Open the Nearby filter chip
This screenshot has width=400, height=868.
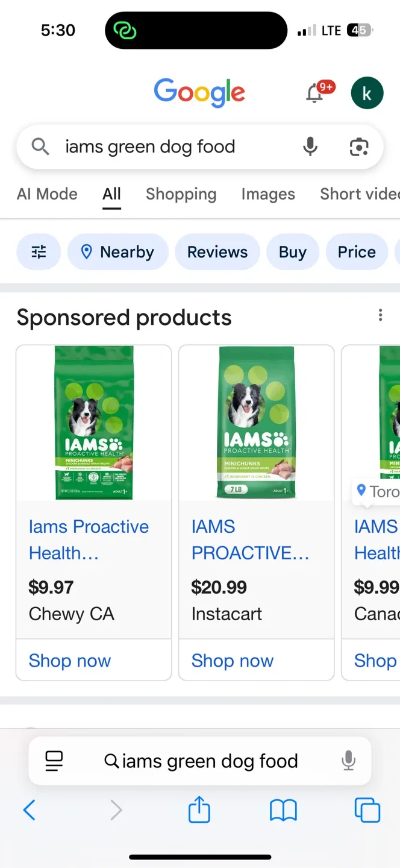click(x=118, y=251)
